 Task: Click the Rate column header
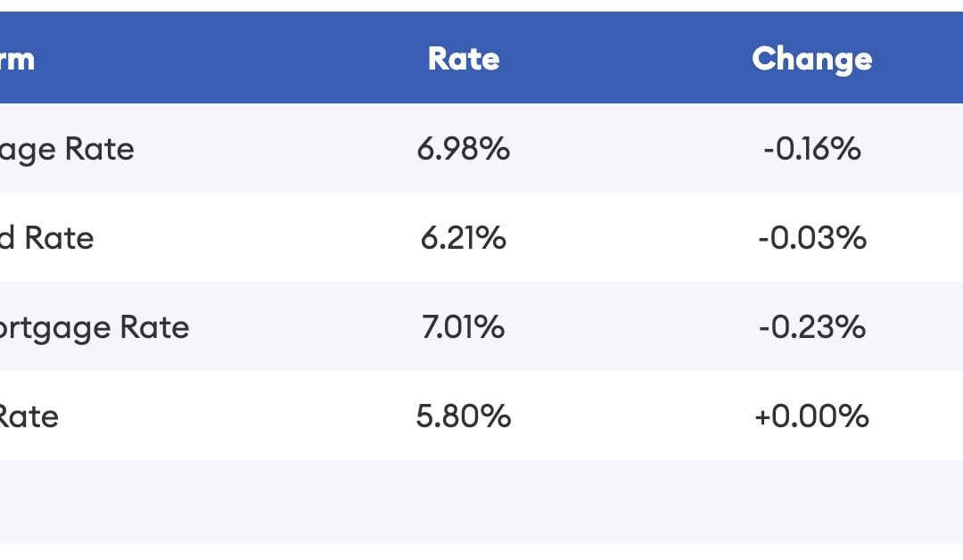click(x=464, y=59)
